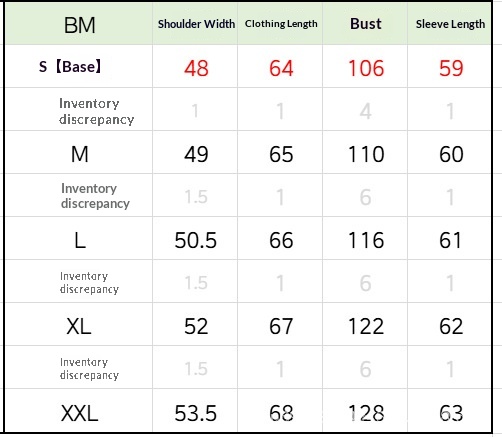The height and width of the screenshot is (437, 502).
Task: Click the red 106 bust value
Action: click(x=366, y=68)
